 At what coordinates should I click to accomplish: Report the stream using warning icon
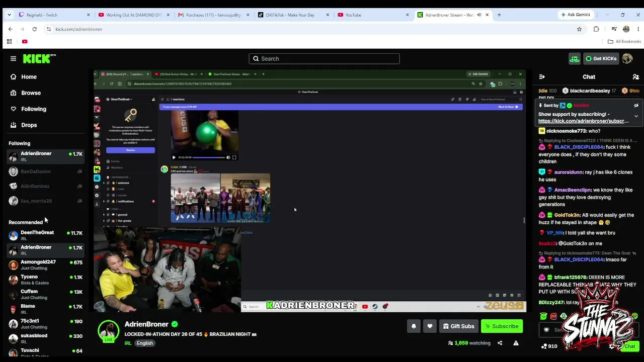[x=516, y=343]
